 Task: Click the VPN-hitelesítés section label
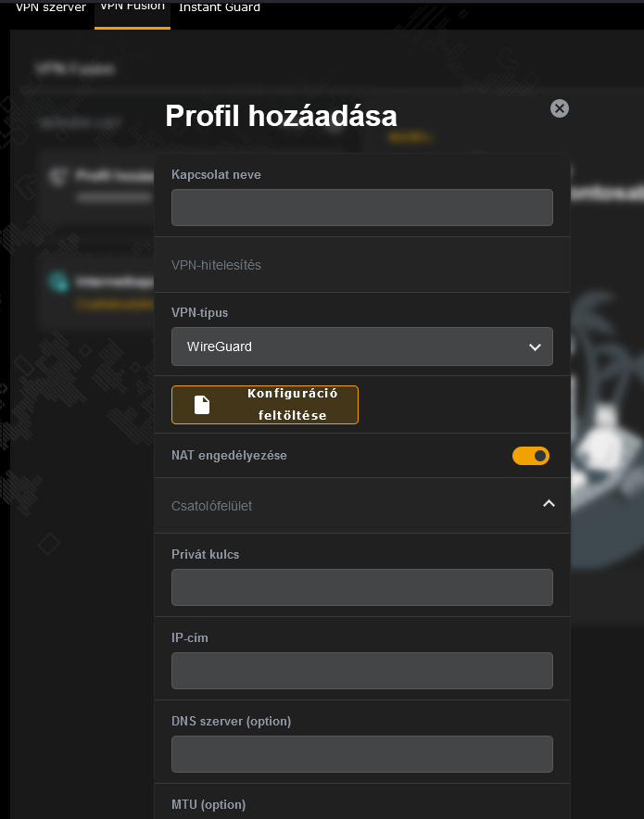click(216, 265)
